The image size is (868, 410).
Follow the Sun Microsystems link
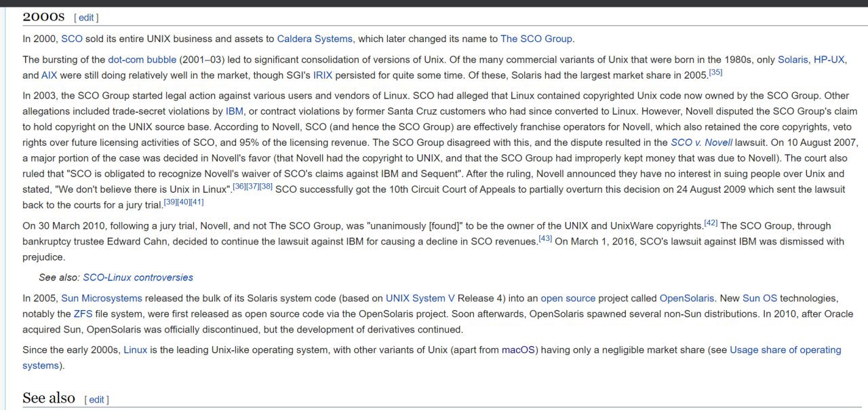click(x=102, y=299)
